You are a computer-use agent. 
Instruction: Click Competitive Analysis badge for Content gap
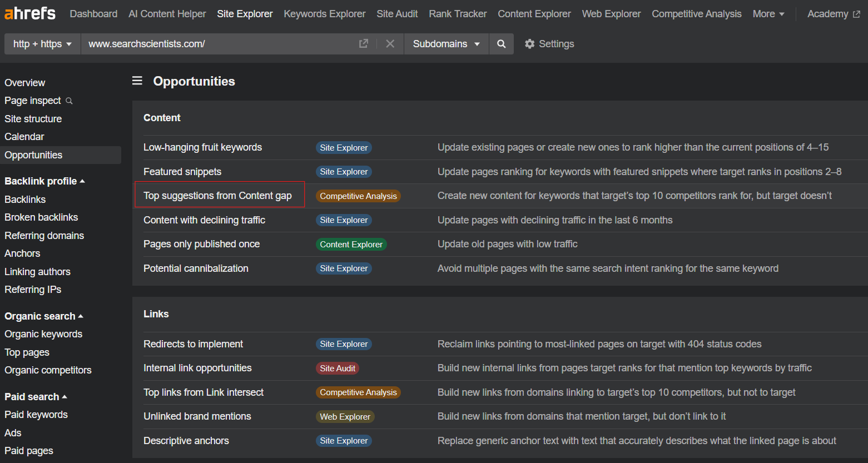(x=358, y=196)
